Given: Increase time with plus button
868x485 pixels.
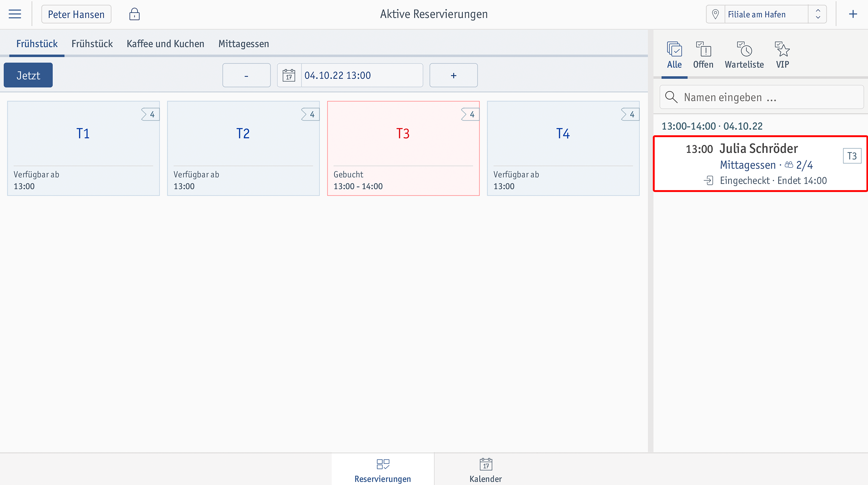Looking at the screenshot, I should coord(454,75).
